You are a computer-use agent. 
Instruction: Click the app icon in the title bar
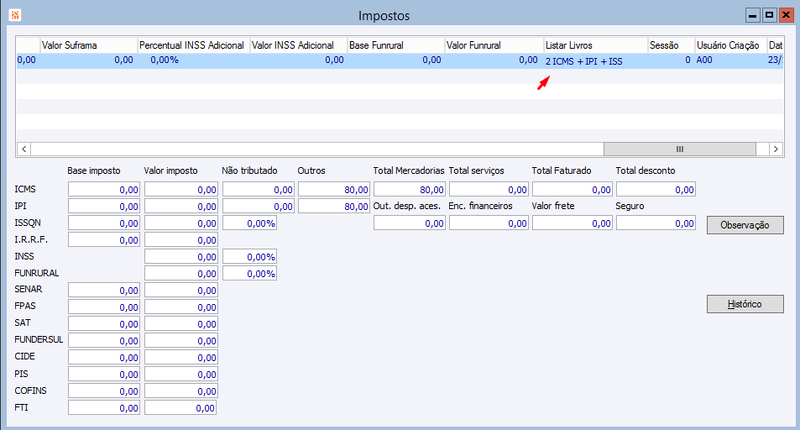pyautogui.click(x=15, y=15)
